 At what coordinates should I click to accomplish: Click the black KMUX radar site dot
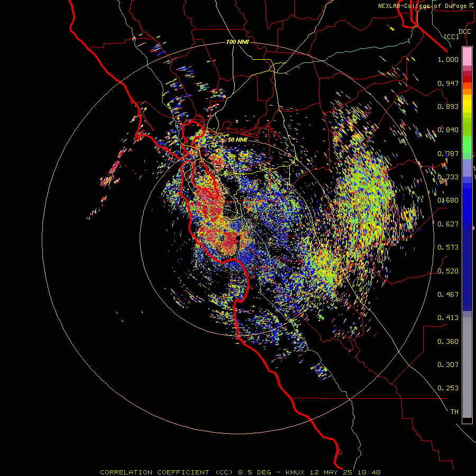tap(239, 238)
